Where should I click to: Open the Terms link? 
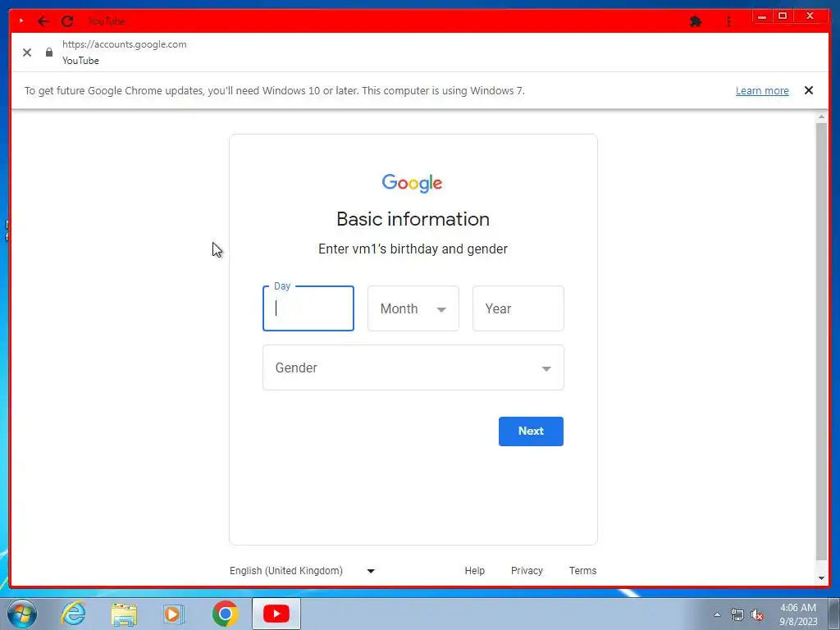(x=583, y=571)
